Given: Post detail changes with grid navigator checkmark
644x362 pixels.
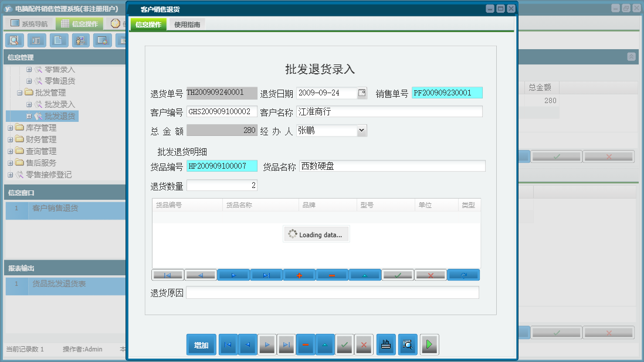Looking at the screenshot, I should [398, 275].
